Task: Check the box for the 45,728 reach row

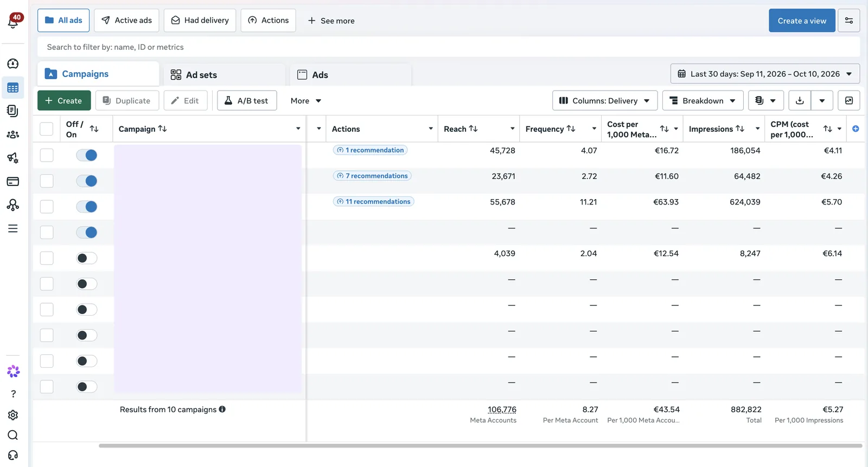Action: click(47, 155)
